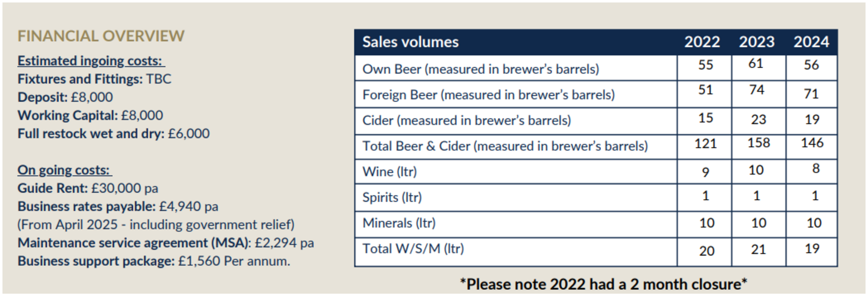868x297 pixels.
Task: Select the Guide Rent £30,000 pa line
Action: [x=88, y=188]
